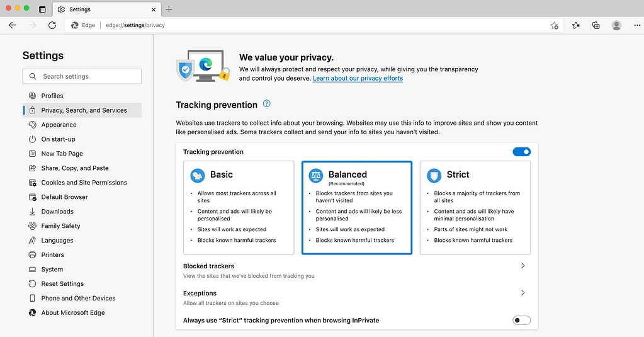The height and width of the screenshot is (337, 644).
Task: Click the 'We value your privacy.' heading
Action: point(286,57)
